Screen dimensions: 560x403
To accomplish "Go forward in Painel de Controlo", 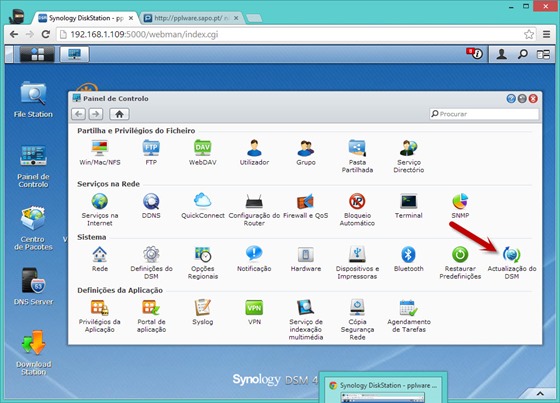I will coord(95,114).
